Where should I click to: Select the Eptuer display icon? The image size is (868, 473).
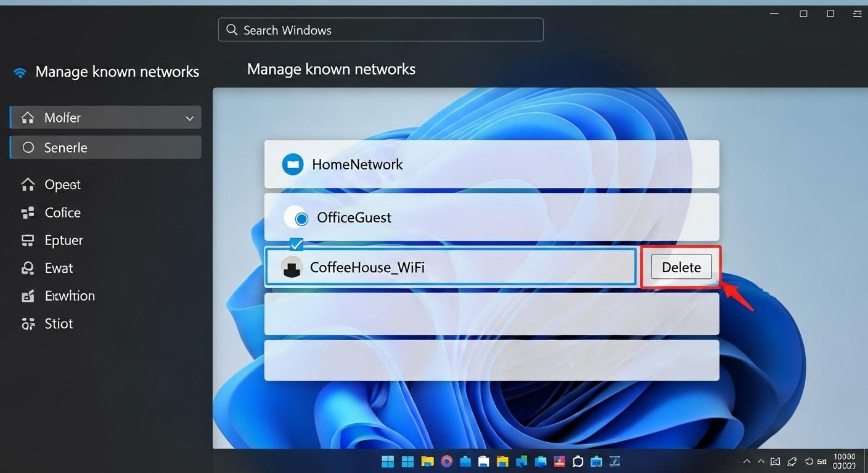(x=28, y=240)
